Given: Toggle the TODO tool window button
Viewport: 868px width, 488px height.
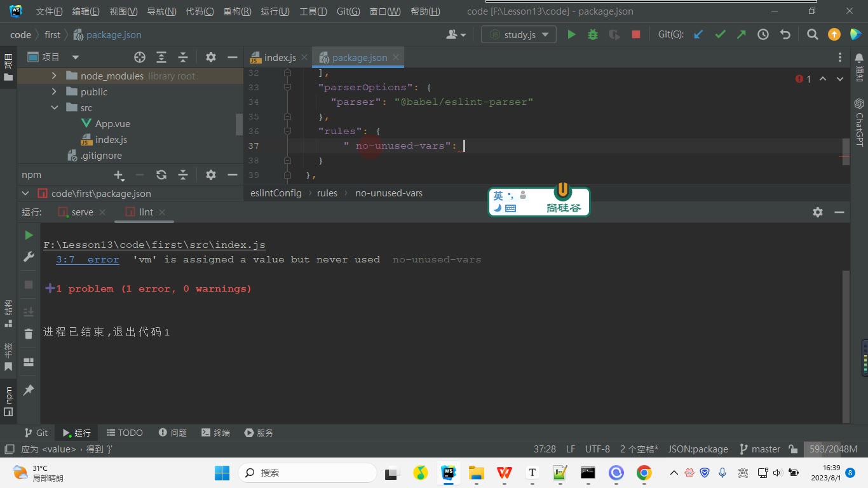Looking at the screenshot, I should (x=125, y=433).
